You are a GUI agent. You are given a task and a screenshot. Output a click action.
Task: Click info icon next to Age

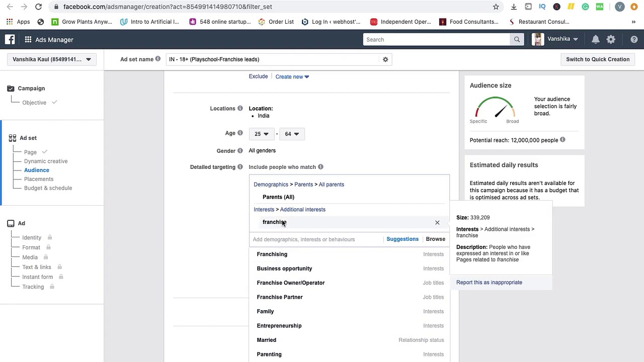240,133
